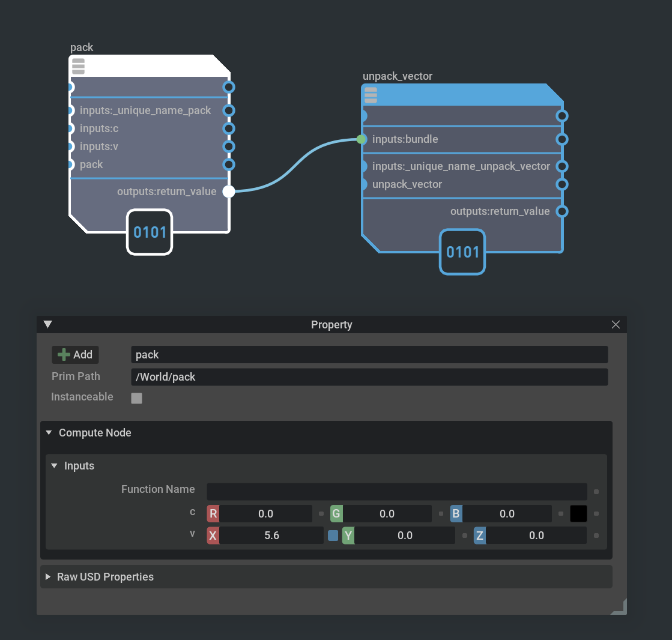Toggle the small square at the end of row c

pos(595,513)
